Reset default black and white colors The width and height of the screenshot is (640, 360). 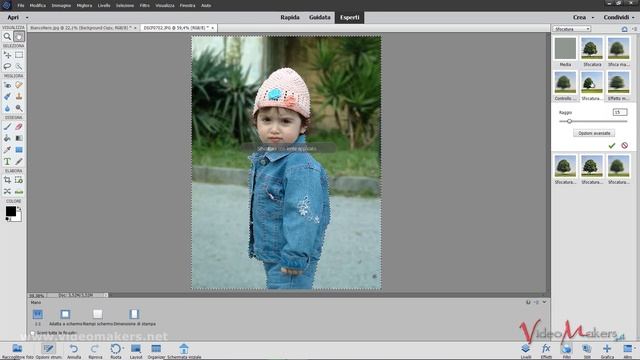7,219
